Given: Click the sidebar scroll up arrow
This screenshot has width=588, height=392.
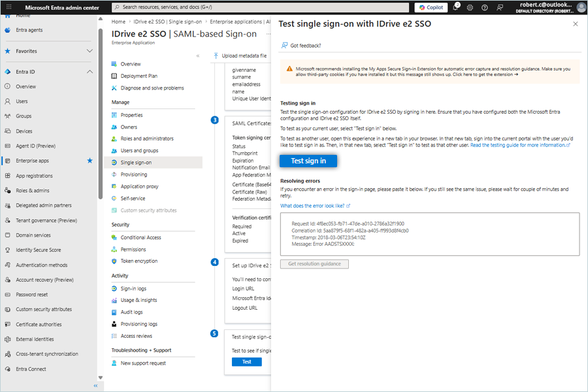Looking at the screenshot, I should [x=100, y=19].
